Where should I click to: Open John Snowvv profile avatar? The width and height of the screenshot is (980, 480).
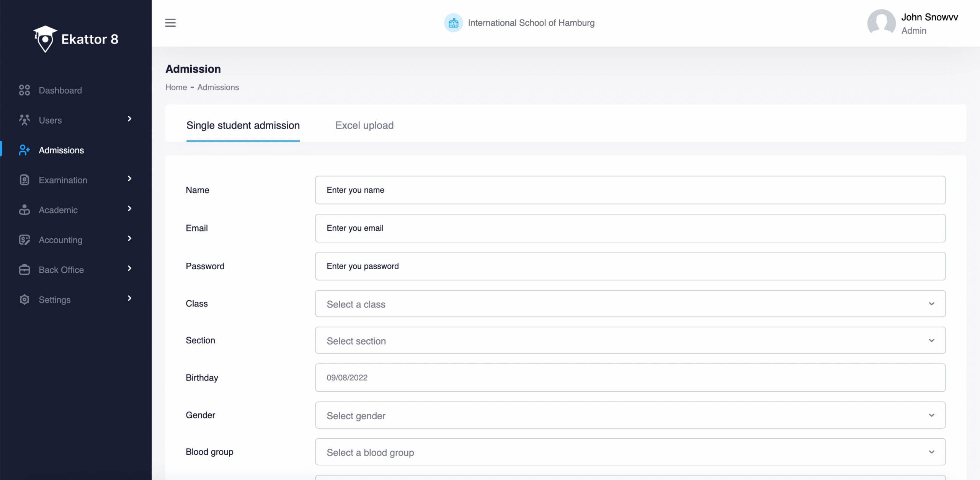(881, 23)
